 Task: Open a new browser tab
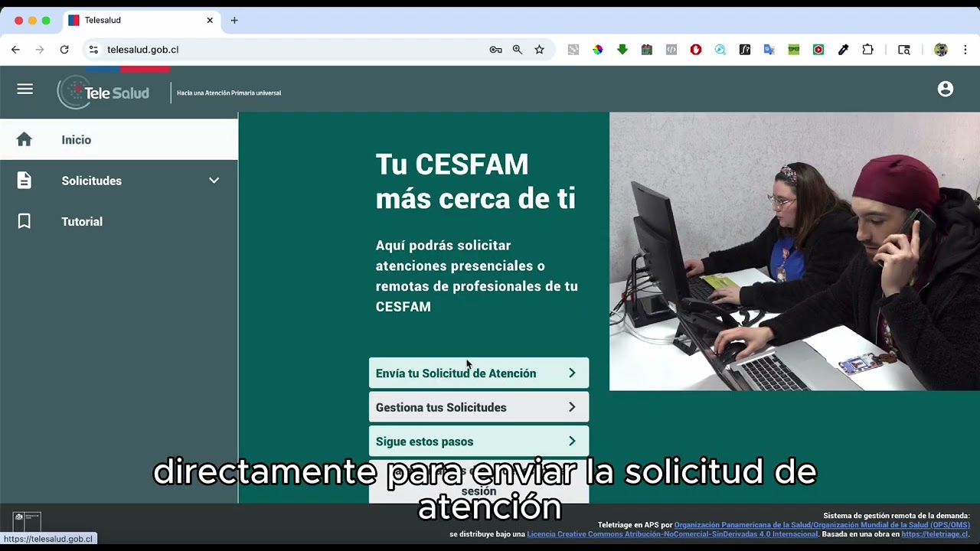234,21
